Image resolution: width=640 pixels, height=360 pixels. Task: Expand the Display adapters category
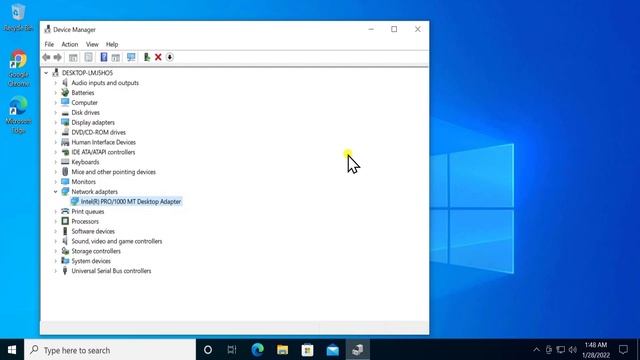[56, 122]
